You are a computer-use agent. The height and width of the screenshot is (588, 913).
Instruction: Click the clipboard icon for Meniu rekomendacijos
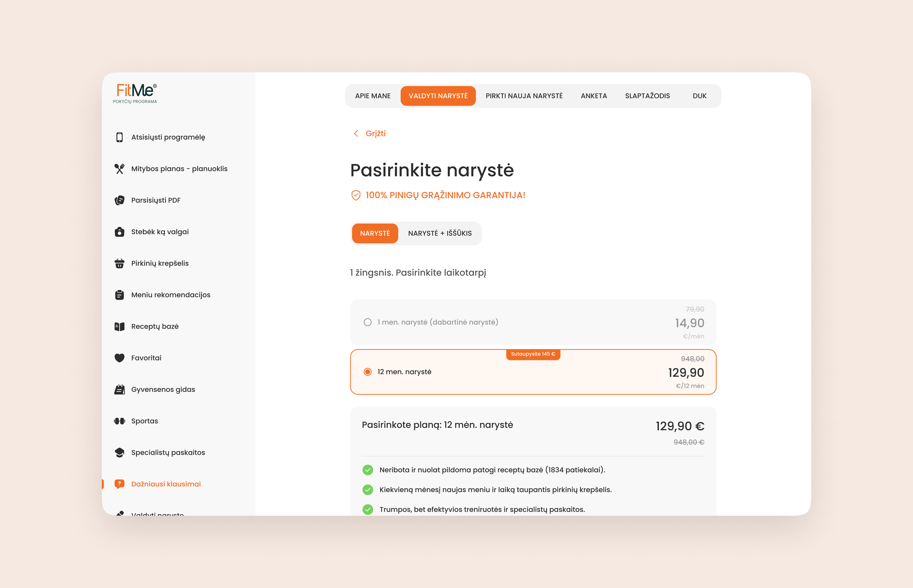[x=119, y=295]
